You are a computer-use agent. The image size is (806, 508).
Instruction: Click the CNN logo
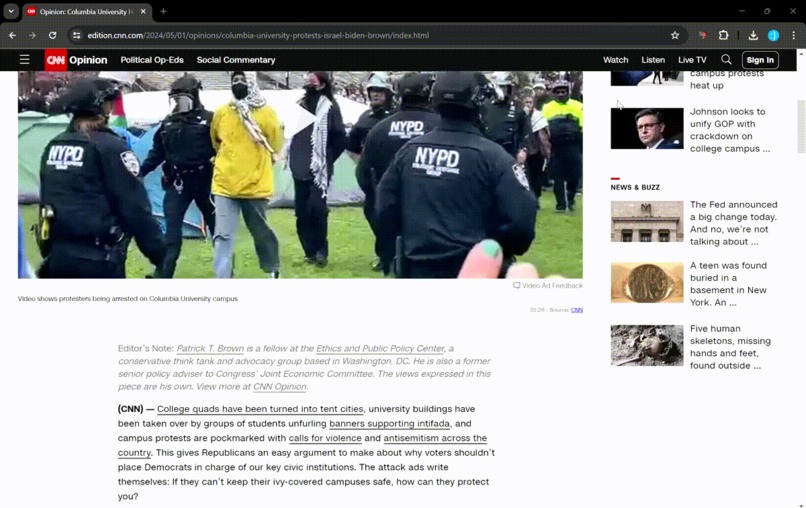point(56,60)
